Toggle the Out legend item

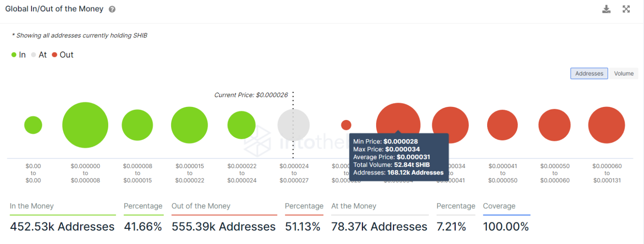tap(62, 55)
